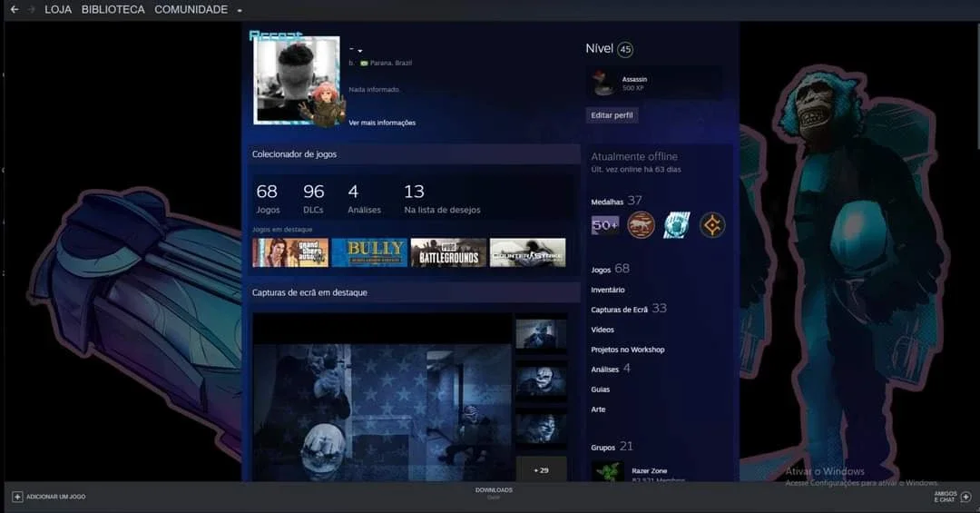Click the round brown animal badge
Screen dimensions: 980x513
641,225
